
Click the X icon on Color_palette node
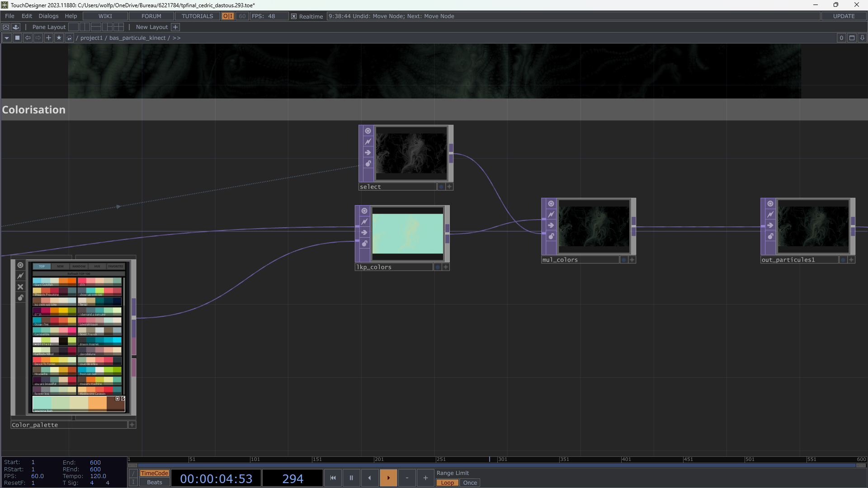(20, 287)
